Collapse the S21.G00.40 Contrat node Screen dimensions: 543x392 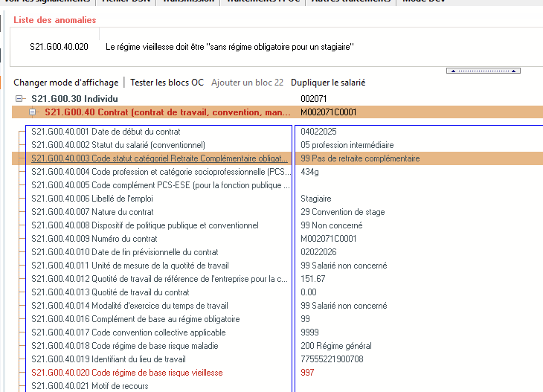(x=32, y=112)
